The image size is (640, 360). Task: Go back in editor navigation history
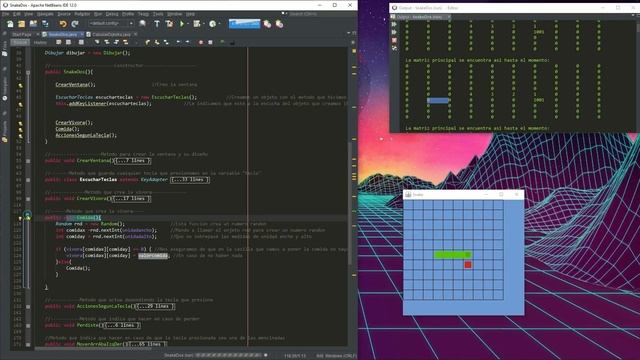click(x=68, y=42)
